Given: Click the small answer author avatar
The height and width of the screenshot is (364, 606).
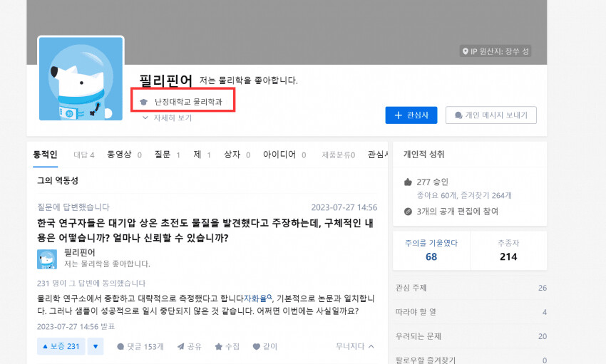Looking at the screenshot, I should [47, 259].
